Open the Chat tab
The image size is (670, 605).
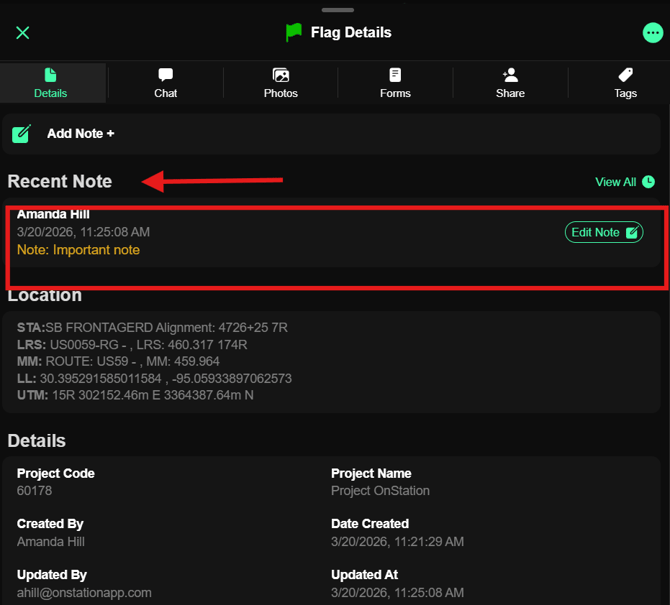(x=166, y=83)
